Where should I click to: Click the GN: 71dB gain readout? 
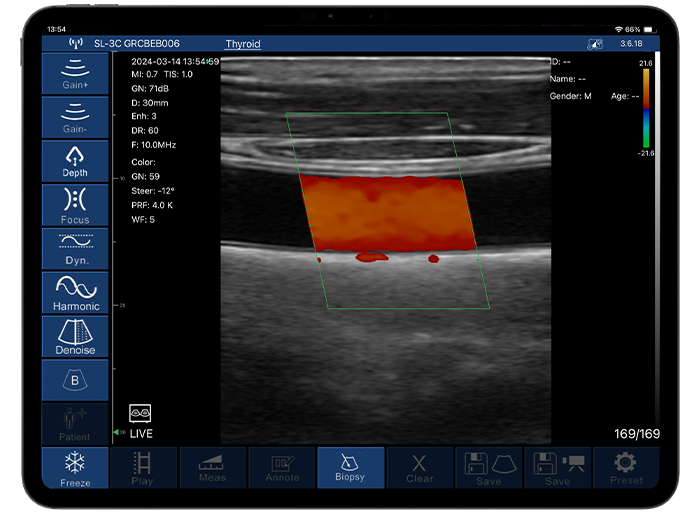[150, 88]
